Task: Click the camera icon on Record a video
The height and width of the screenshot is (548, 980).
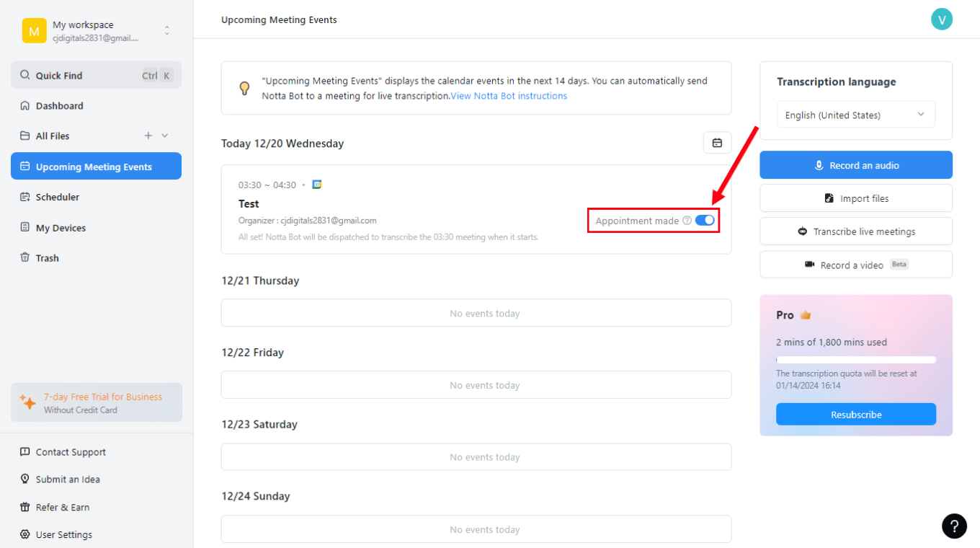Action: tap(810, 265)
